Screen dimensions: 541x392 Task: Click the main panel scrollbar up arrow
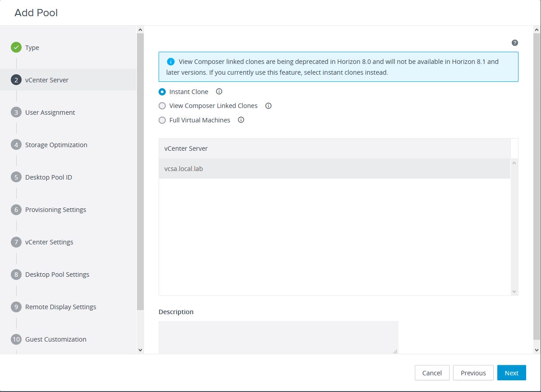pos(536,30)
